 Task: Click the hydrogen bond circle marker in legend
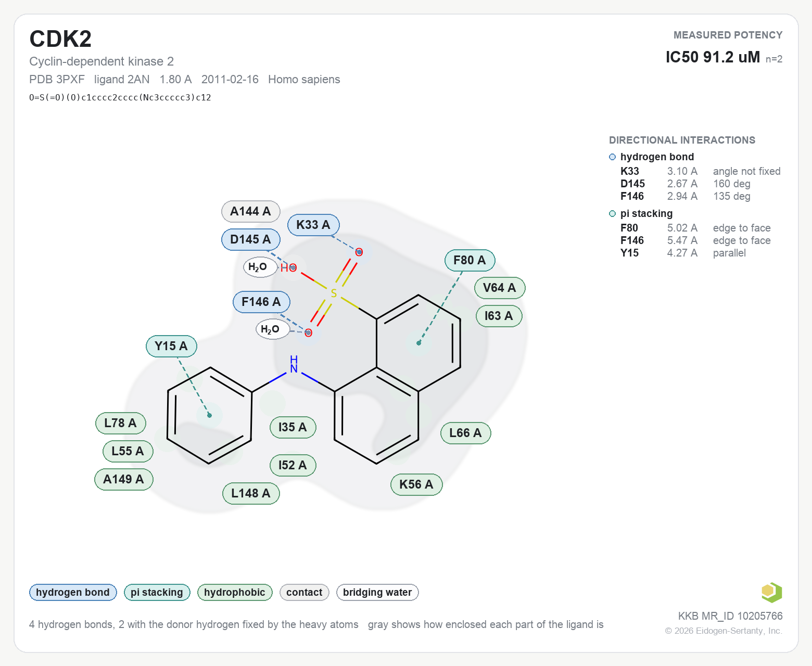[x=612, y=157]
